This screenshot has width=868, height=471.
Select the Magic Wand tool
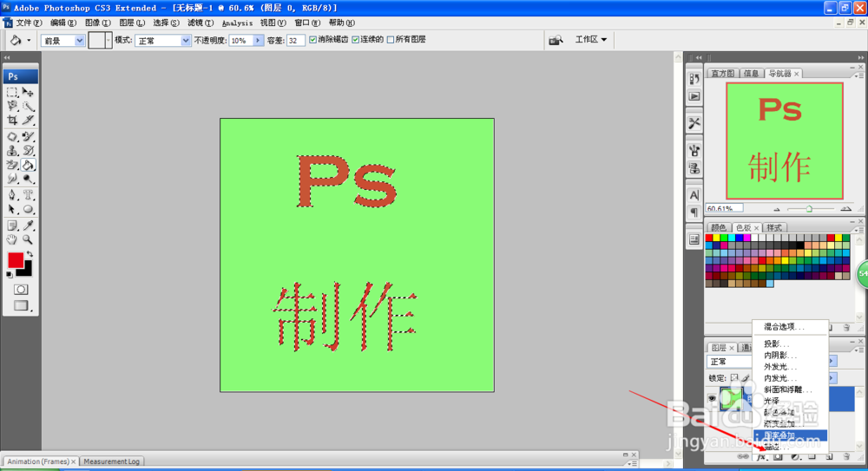pos(28,107)
